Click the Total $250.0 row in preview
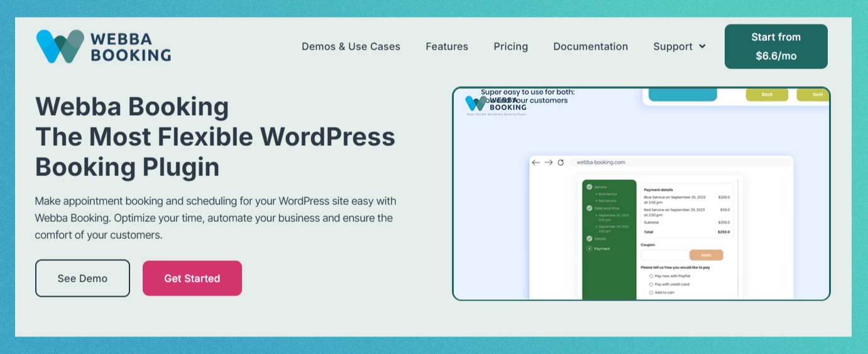 pyautogui.click(x=686, y=232)
